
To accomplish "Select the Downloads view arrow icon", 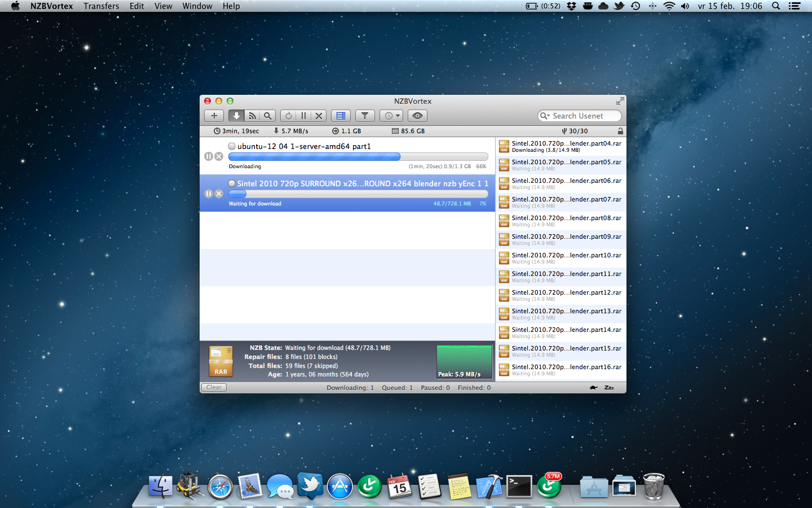I will pos(236,116).
